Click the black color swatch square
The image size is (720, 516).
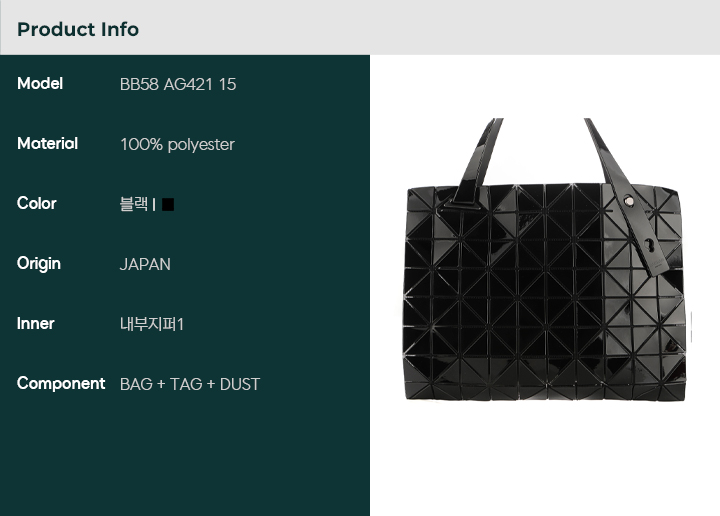[168, 204]
